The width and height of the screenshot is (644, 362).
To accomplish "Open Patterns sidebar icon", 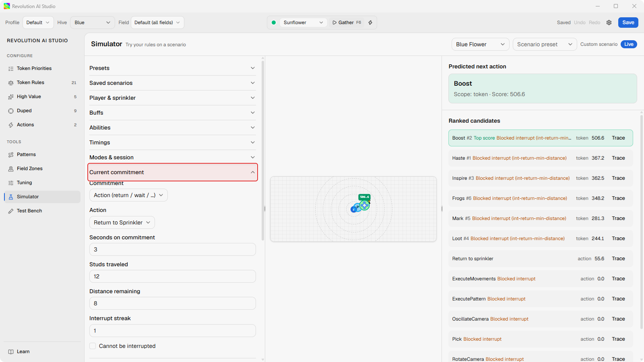I will [x=11, y=155].
